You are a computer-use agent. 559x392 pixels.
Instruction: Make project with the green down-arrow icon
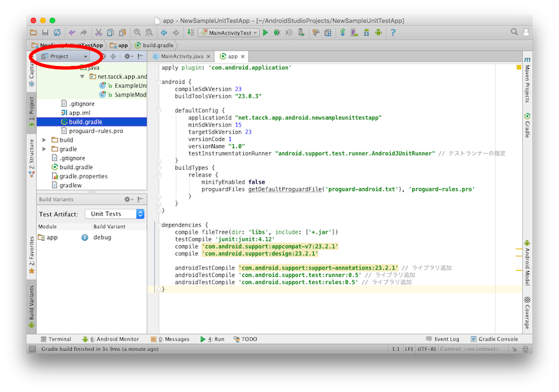click(x=191, y=32)
